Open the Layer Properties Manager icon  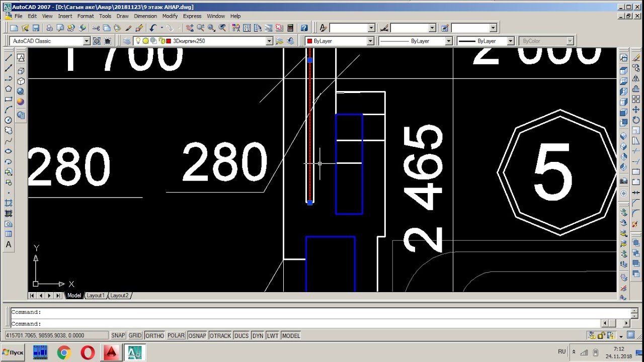coord(127,41)
